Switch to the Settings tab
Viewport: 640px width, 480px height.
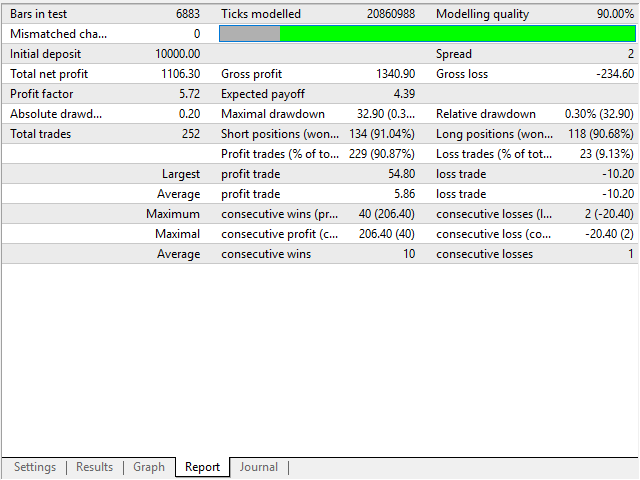click(35, 467)
